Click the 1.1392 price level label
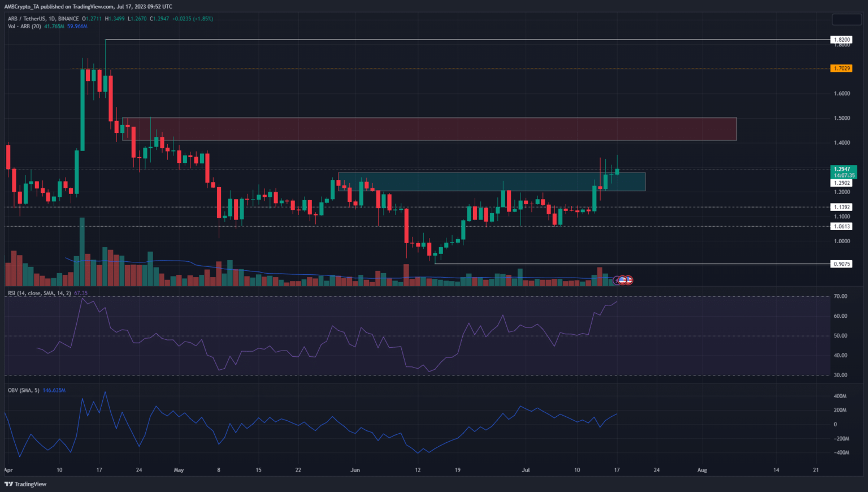Screen dimensions: 868x492 (841, 208)
